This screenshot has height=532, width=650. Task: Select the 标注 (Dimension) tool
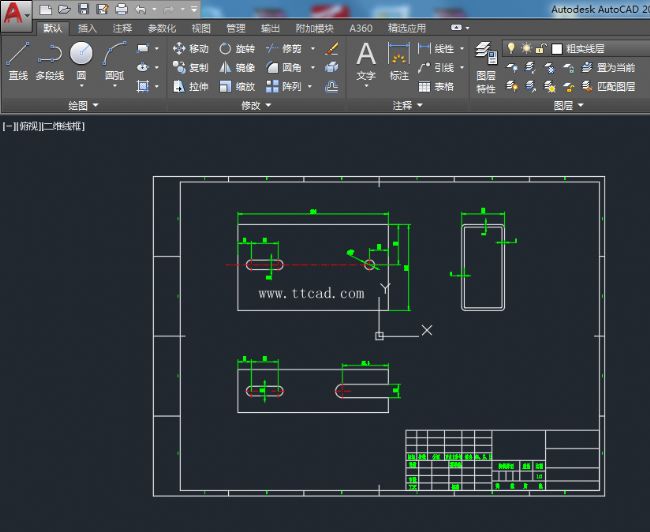tap(399, 61)
